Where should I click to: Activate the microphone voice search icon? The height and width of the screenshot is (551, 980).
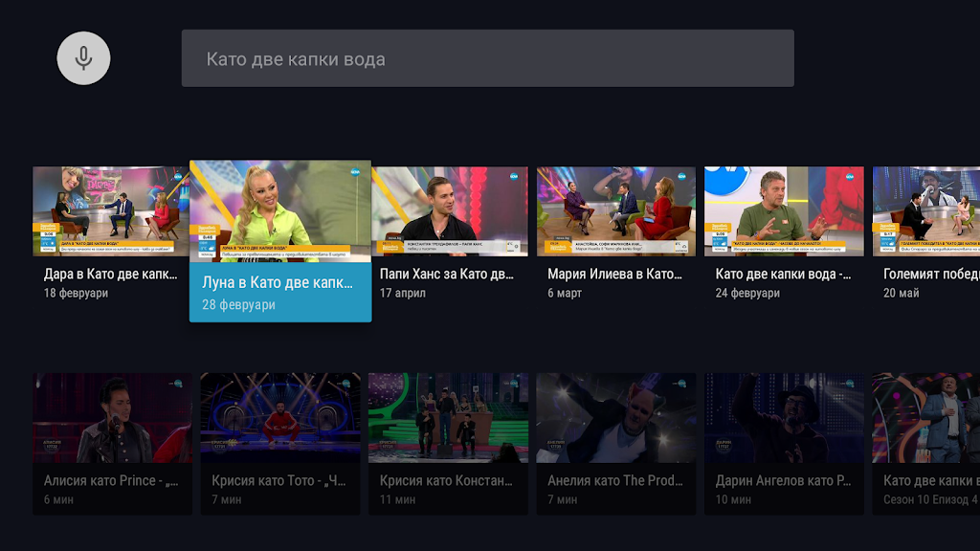pos(83,58)
